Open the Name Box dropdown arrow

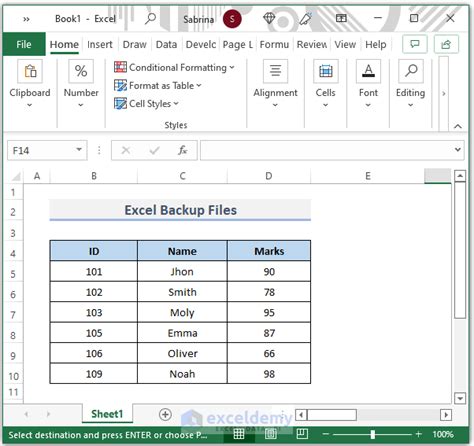[79, 150]
